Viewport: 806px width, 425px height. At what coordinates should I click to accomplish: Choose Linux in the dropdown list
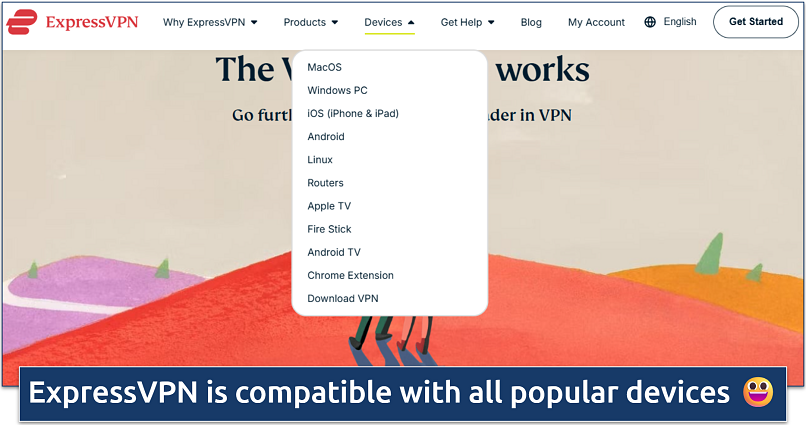click(320, 159)
